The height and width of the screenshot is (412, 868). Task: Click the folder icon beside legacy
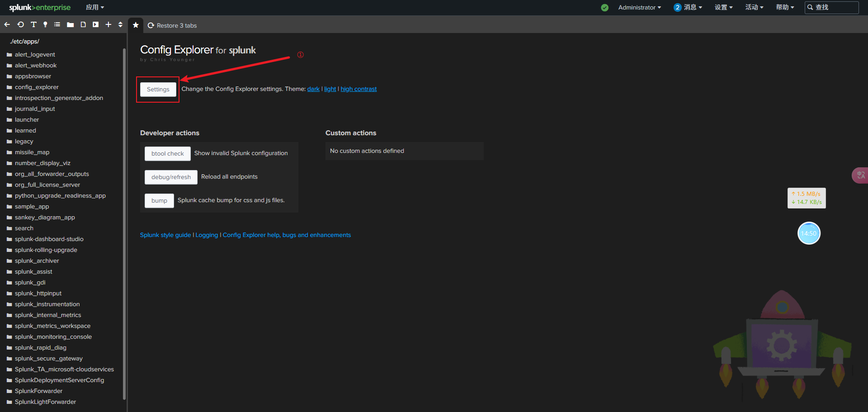[9, 142]
